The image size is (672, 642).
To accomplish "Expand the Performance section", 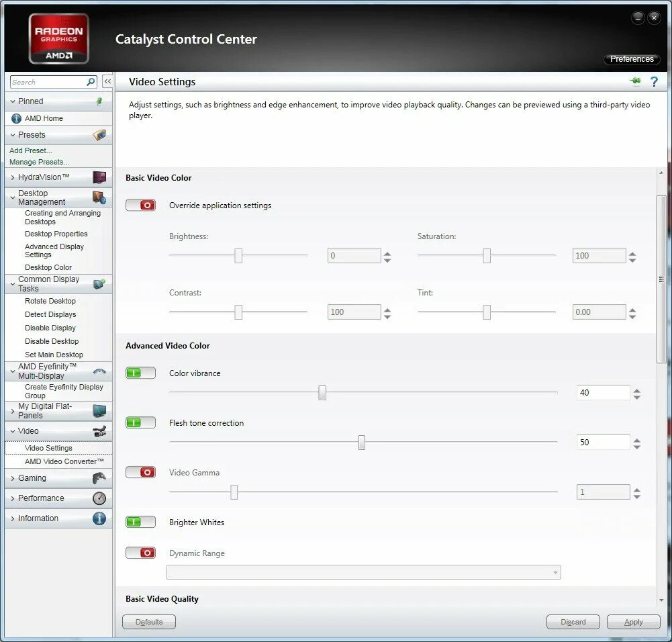I will tap(13, 498).
